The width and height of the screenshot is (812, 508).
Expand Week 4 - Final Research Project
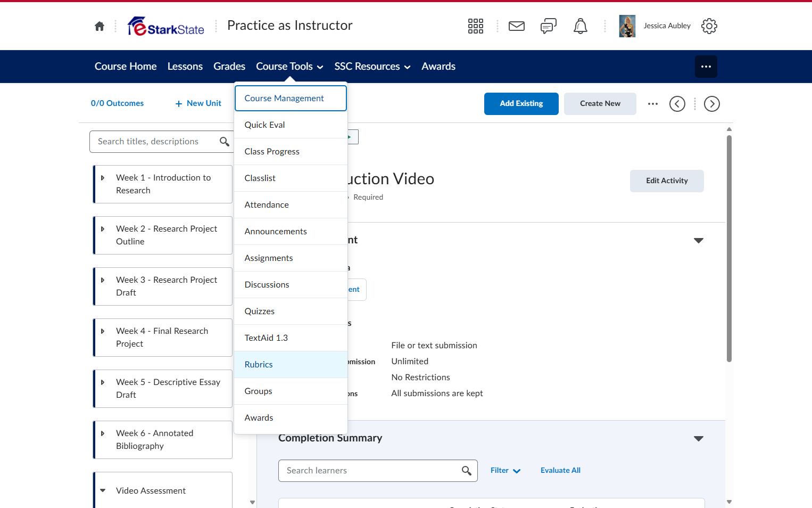coord(103,331)
